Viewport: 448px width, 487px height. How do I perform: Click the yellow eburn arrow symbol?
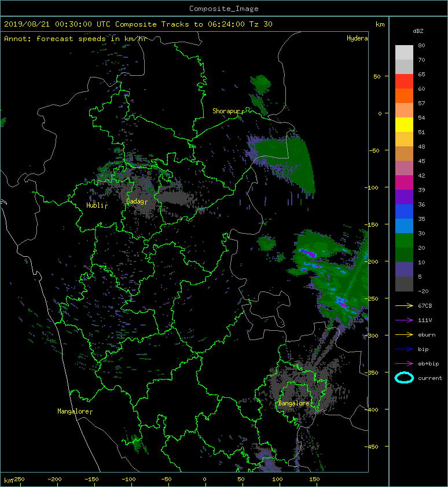pos(404,335)
